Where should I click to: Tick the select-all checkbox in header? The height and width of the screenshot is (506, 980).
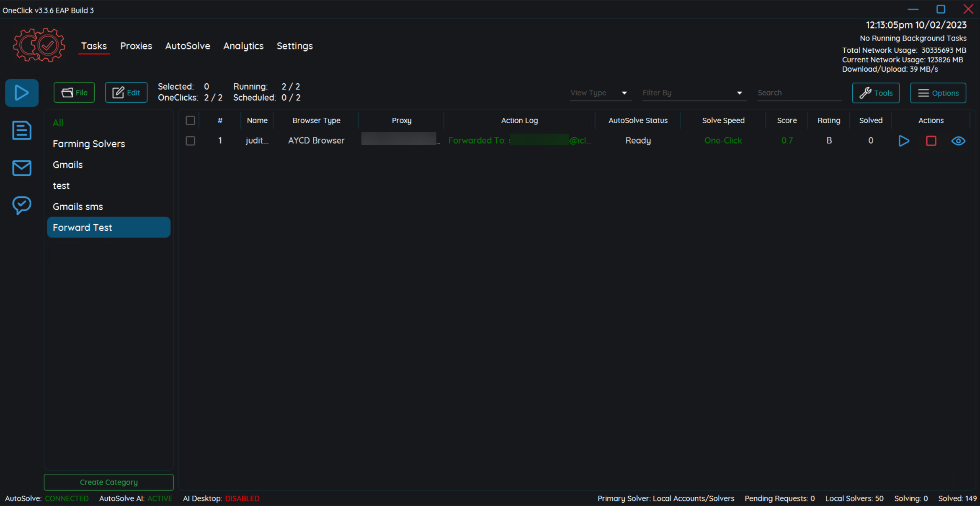190,121
